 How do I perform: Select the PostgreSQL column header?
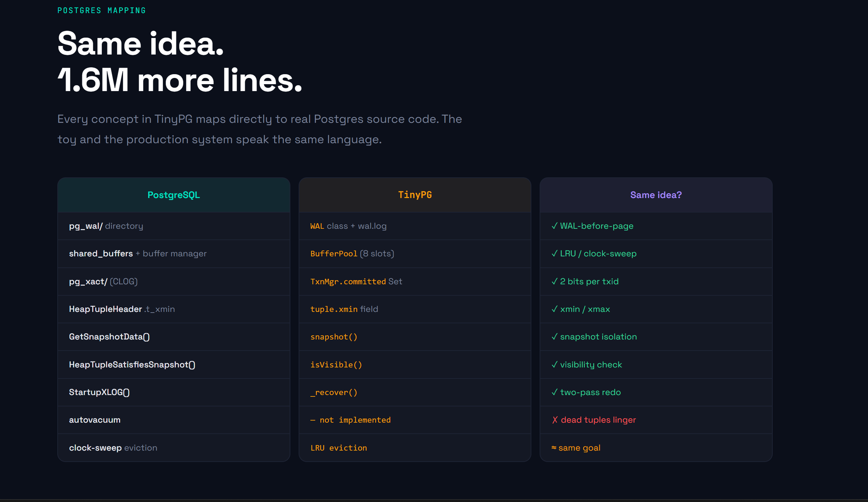(174, 195)
